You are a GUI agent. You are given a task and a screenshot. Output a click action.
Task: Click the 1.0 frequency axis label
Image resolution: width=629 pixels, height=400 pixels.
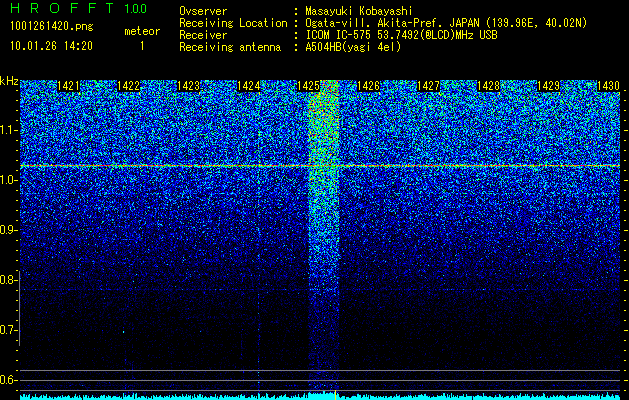(x=8, y=181)
